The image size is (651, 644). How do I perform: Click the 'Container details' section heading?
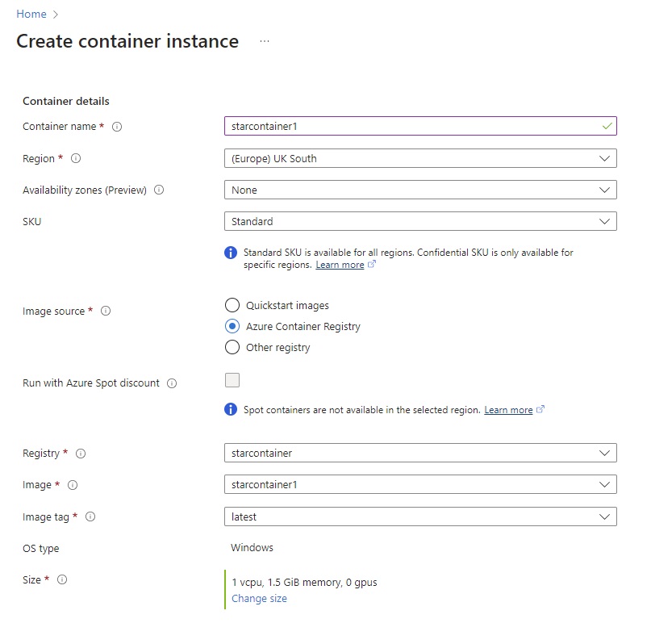point(66,102)
